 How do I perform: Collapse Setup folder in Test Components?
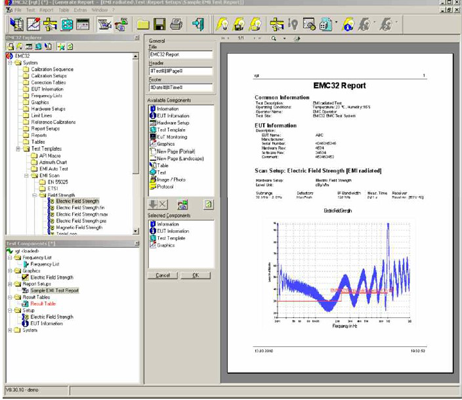tap(10, 310)
